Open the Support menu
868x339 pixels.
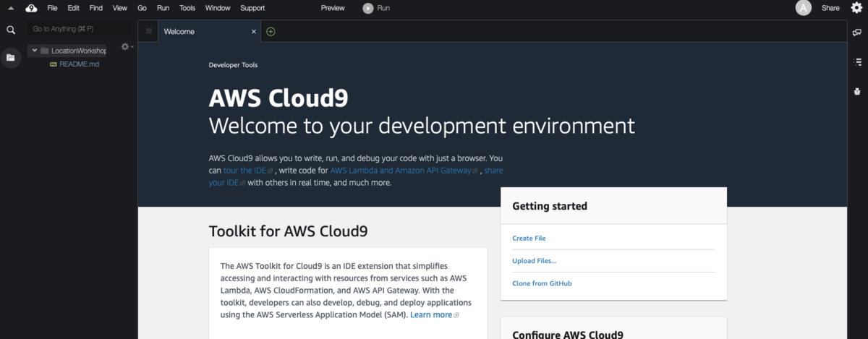point(252,8)
